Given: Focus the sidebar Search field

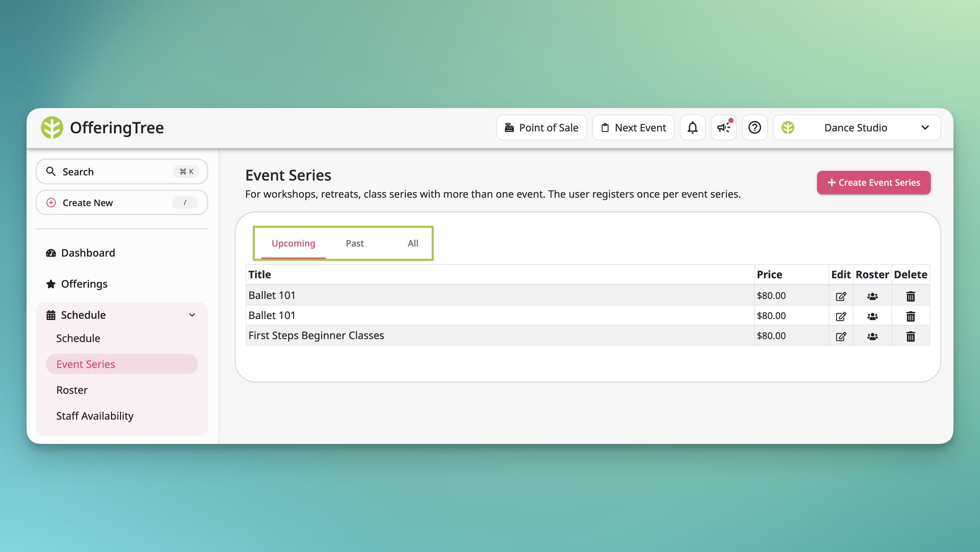Looking at the screenshot, I should point(122,172).
